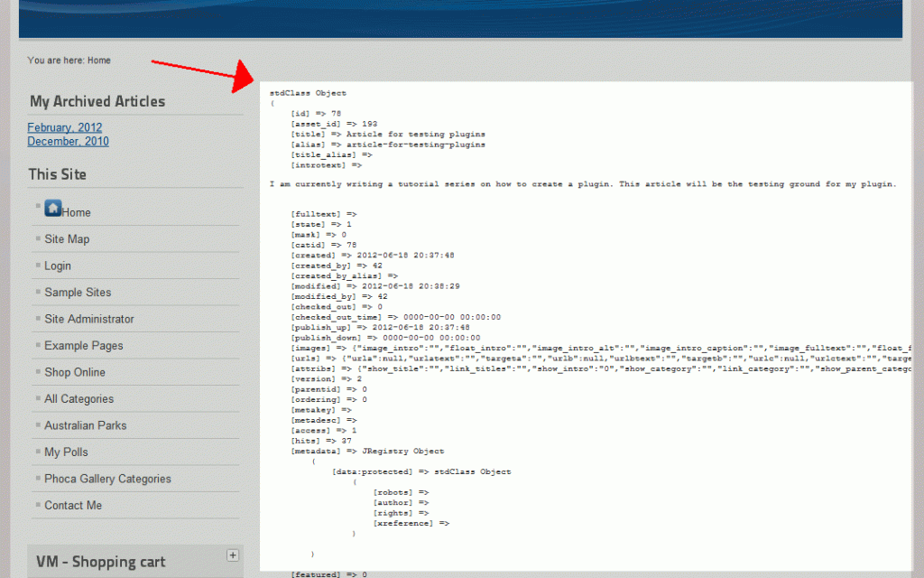Expand the VM - Shopping cart module
924x578 pixels.
(232, 555)
